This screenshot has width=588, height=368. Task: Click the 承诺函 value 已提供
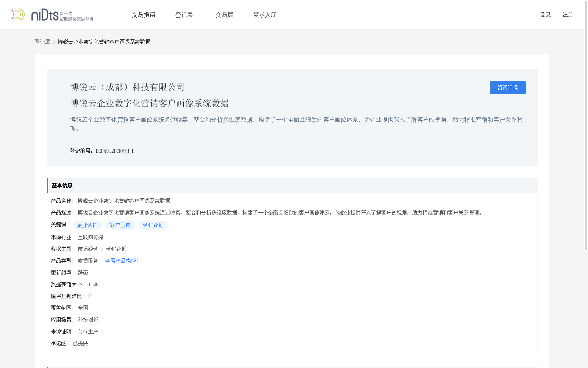(x=80, y=343)
